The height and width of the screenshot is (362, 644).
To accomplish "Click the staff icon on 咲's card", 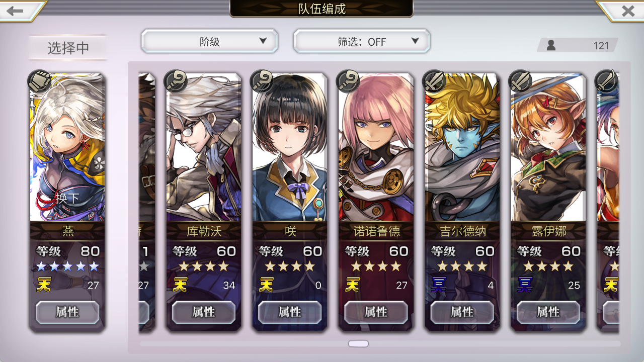I will click(262, 81).
